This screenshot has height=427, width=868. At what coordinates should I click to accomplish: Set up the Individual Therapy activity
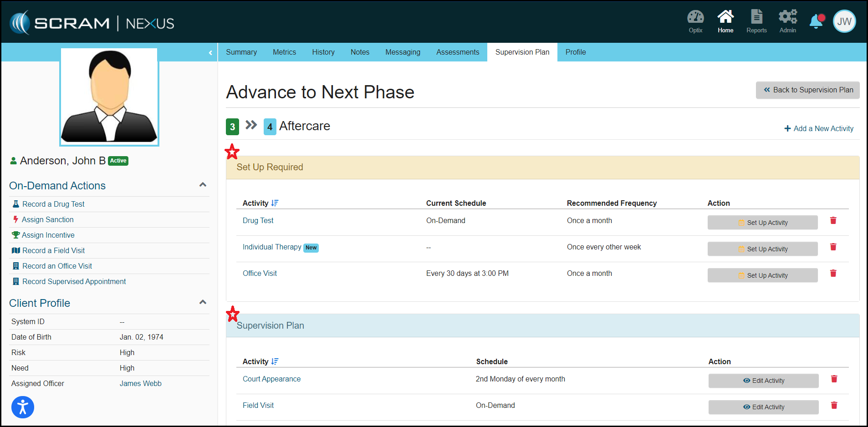click(762, 249)
